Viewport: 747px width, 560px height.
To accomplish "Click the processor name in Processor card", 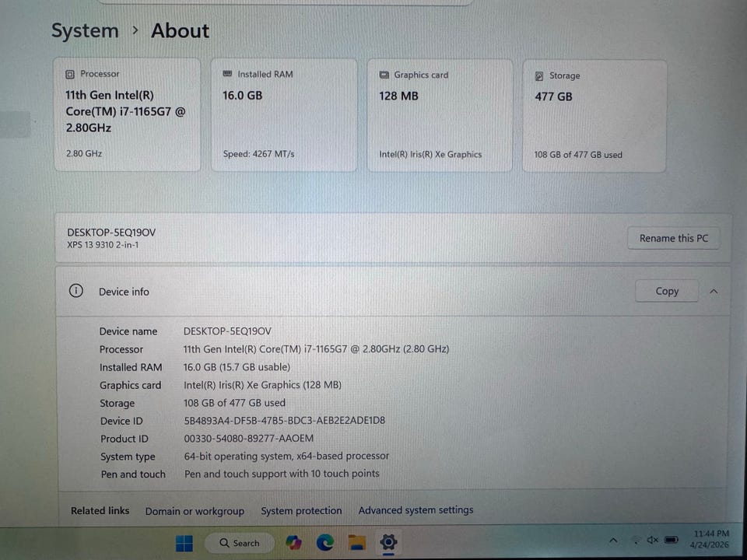I will pyautogui.click(x=125, y=111).
